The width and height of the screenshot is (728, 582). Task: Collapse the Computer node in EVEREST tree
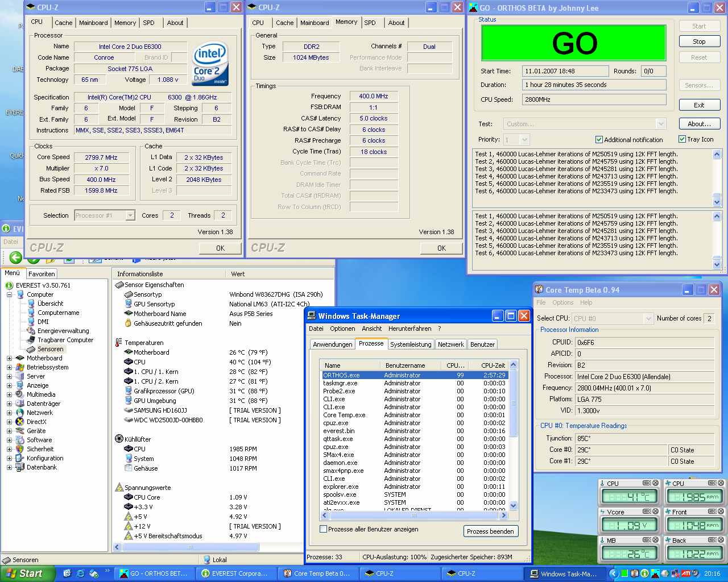(x=9, y=294)
